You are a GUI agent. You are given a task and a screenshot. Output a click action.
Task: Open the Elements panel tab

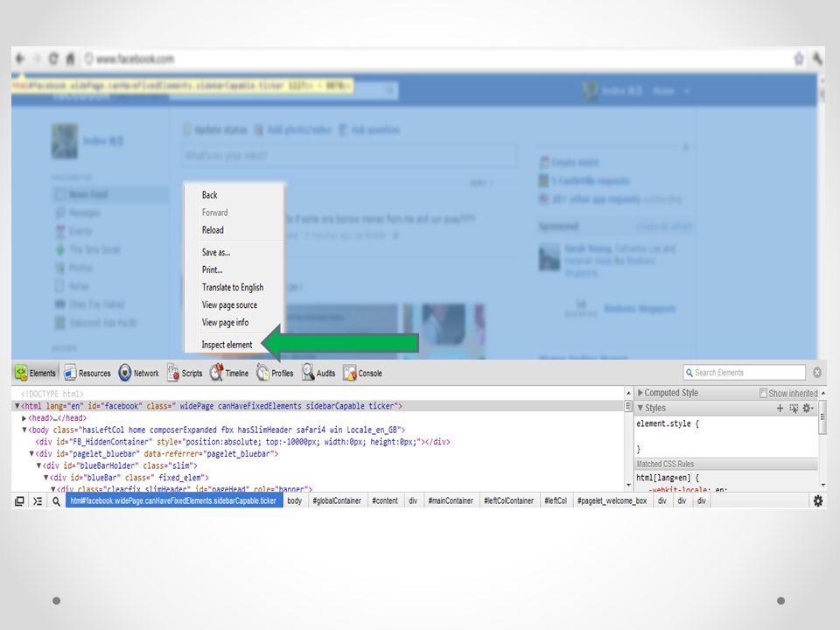(x=35, y=373)
